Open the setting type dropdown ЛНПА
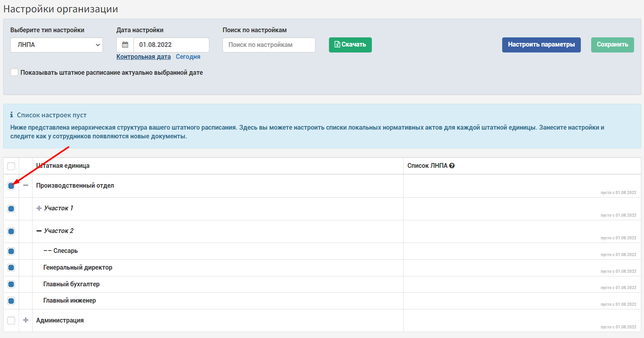Viewport: 644px width, 338px height. pyautogui.click(x=56, y=45)
